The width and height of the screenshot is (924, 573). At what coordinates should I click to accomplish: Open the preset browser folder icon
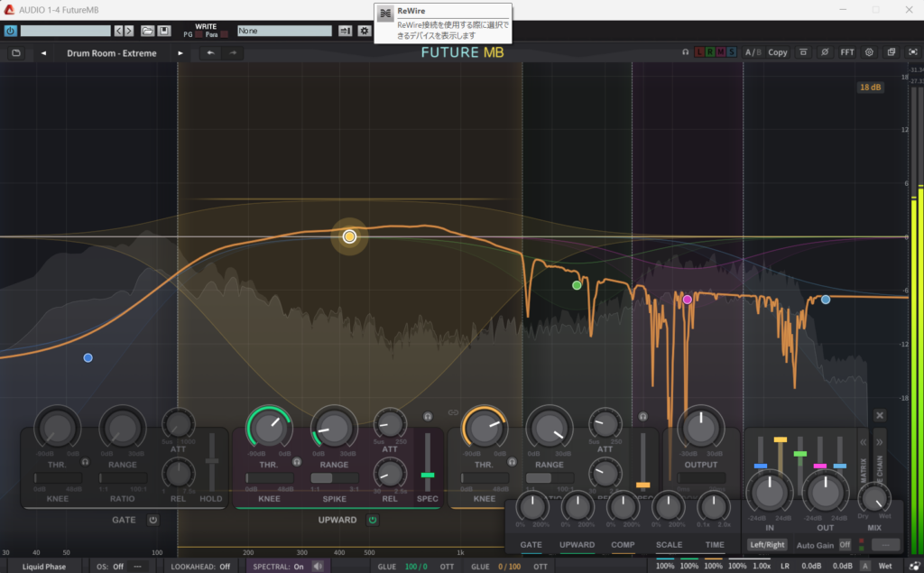click(x=16, y=52)
